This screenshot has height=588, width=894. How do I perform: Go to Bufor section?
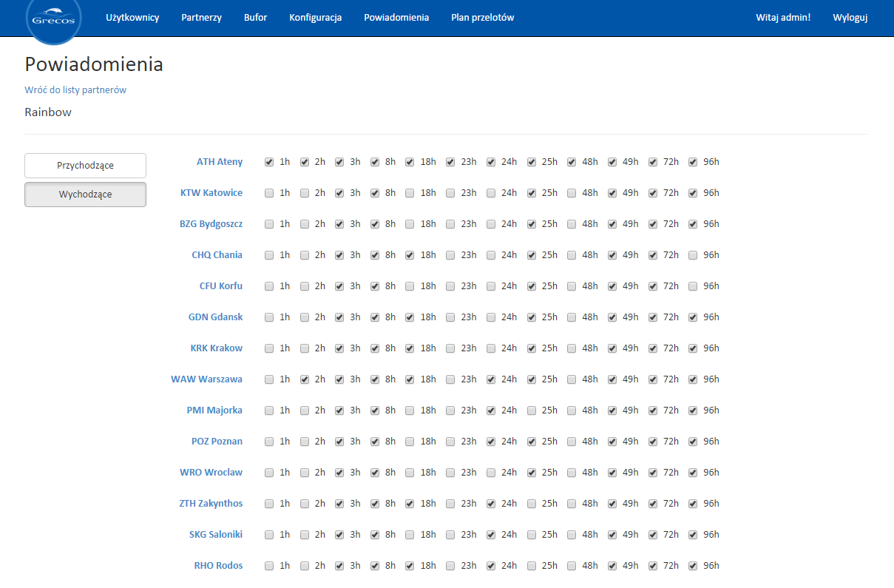(255, 18)
